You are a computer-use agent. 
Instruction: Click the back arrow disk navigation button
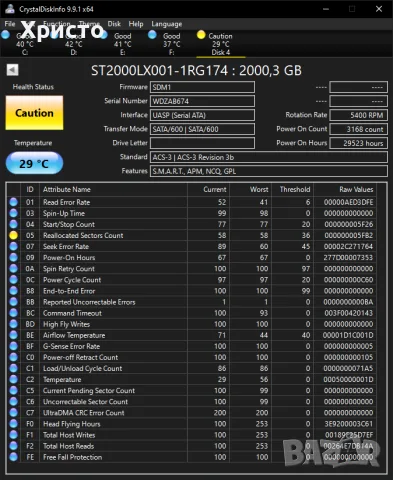point(12,70)
